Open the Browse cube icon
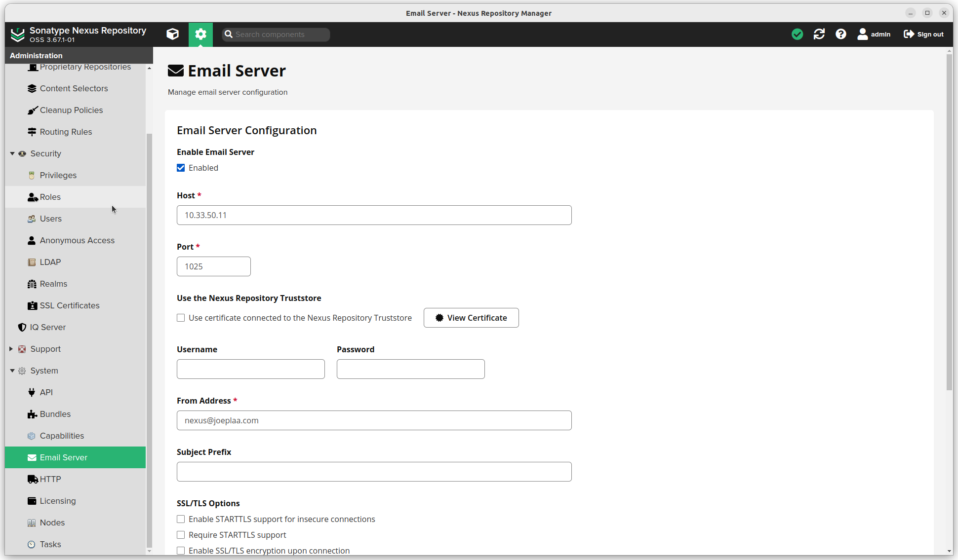This screenshot has width=958, height=560. point(172,34)
